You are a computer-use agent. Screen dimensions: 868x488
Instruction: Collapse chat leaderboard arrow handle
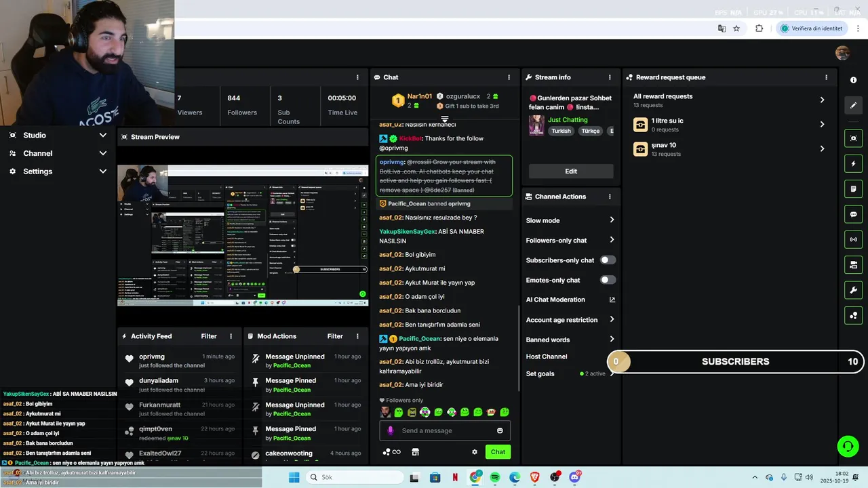445,119
